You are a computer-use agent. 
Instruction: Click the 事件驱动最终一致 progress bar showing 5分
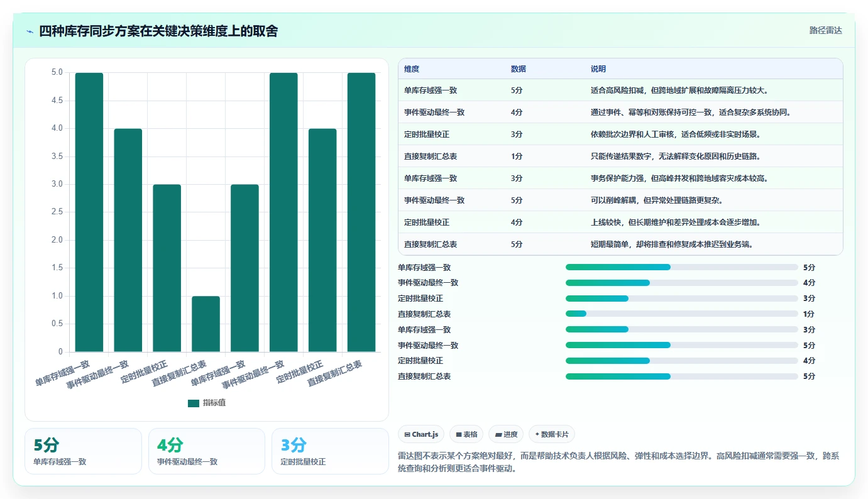pos(682,345)
